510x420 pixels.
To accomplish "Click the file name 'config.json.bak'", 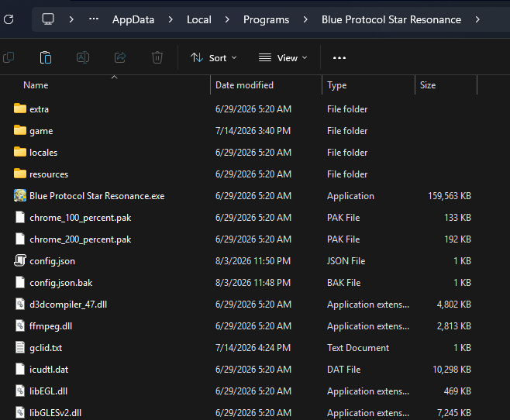I will [60, 283].
